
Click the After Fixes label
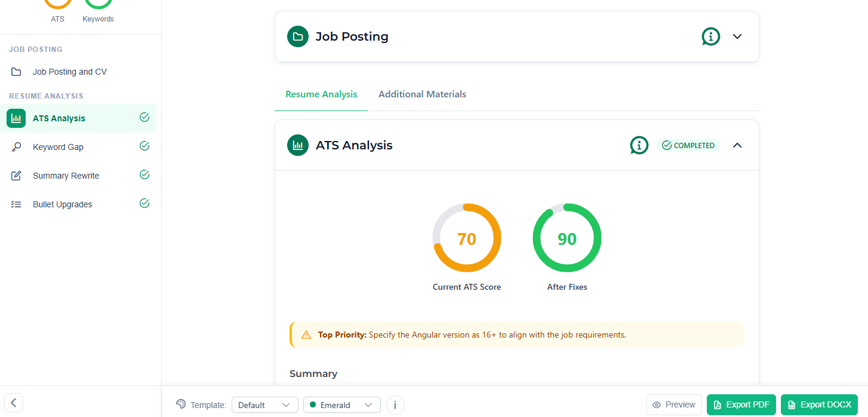567,287
